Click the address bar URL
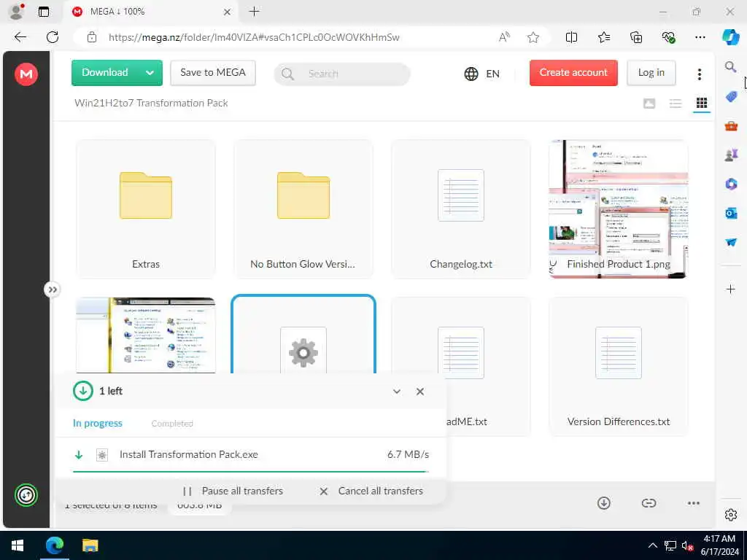 click(254, 37)
